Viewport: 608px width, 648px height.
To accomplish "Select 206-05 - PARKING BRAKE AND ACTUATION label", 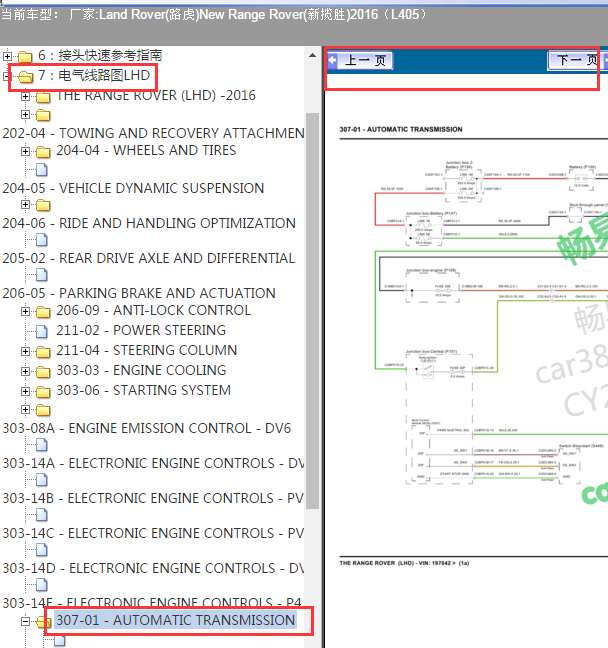I will 139,293.
